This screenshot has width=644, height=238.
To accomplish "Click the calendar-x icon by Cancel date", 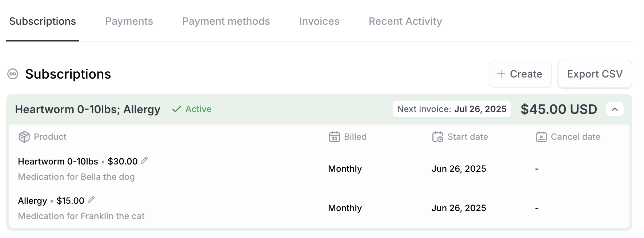I will click(x=541, y=137).
